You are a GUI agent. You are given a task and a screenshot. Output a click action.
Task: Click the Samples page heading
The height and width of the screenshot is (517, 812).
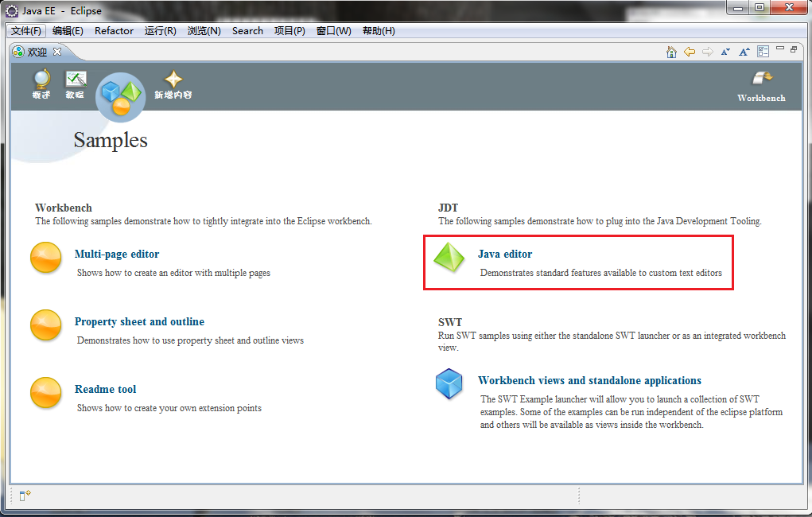[x=111, y=141]
